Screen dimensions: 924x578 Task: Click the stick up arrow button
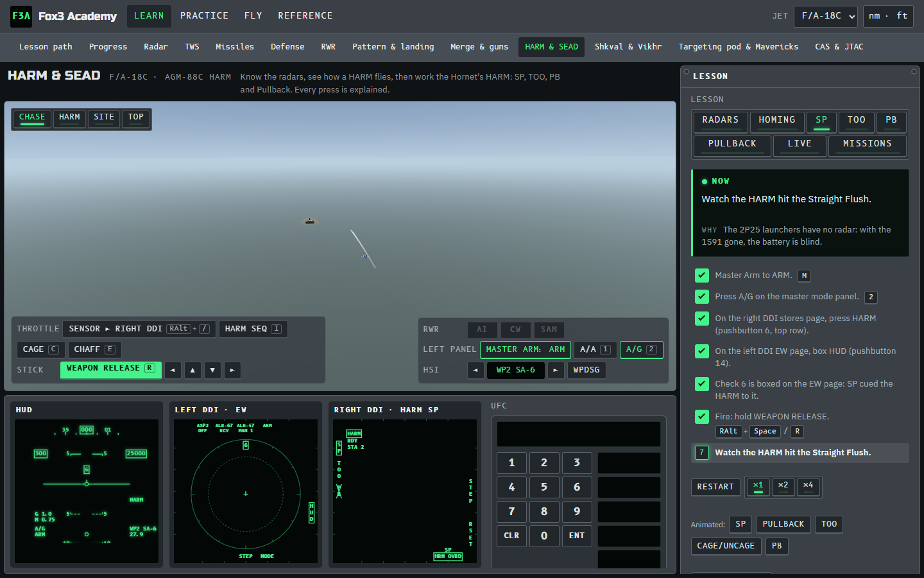tap(193, 370)
